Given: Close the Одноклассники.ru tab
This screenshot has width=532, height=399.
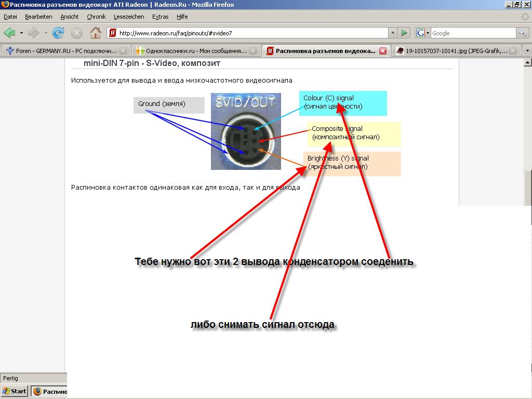Looking at the screenshot, I should (253, 51).
